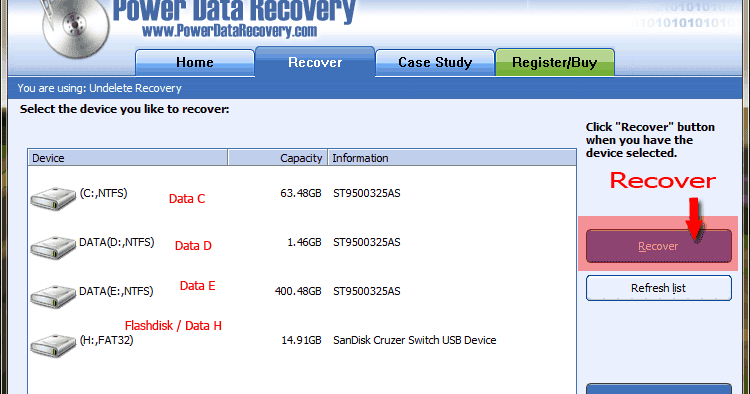Click ST9500325AS in the DATA D: row
The width and height of the screenshot is (750, 394).
pos(367,242)
